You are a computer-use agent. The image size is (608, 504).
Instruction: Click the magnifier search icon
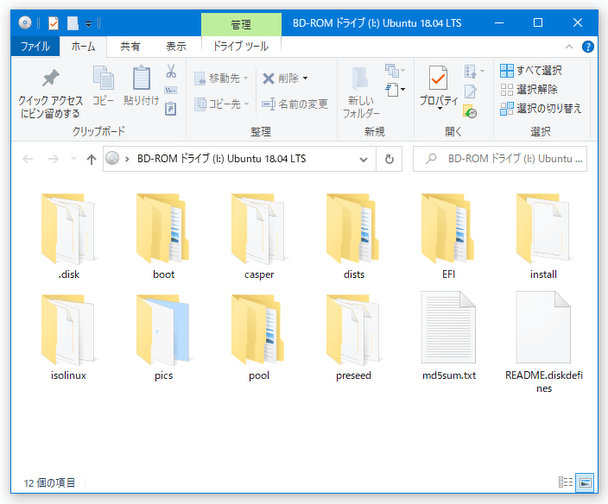(431, 159)
